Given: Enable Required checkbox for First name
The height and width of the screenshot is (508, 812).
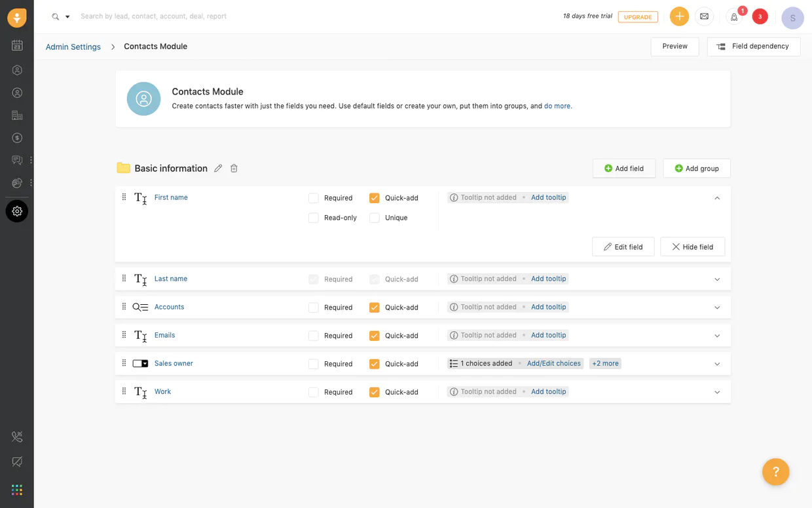Looking at the screenshot, I should click(314, 198).
